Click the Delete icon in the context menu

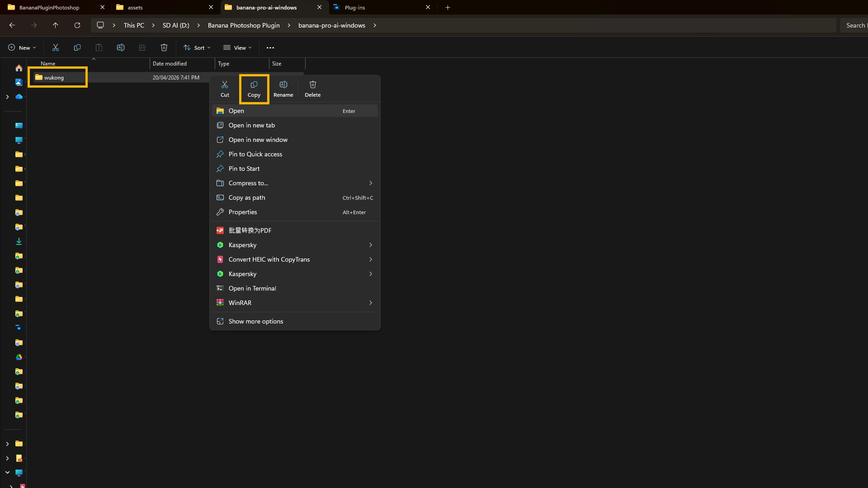point(312,89)
